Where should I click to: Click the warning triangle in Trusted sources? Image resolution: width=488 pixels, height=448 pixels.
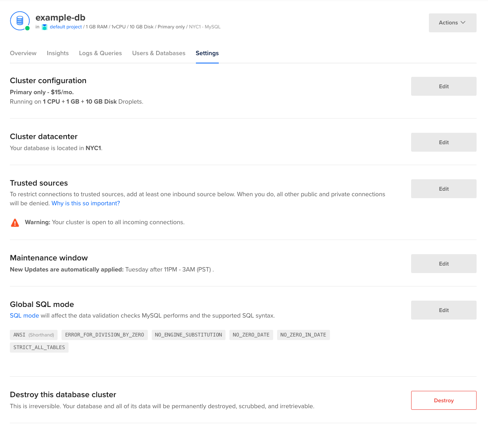[x=15, y=222]
